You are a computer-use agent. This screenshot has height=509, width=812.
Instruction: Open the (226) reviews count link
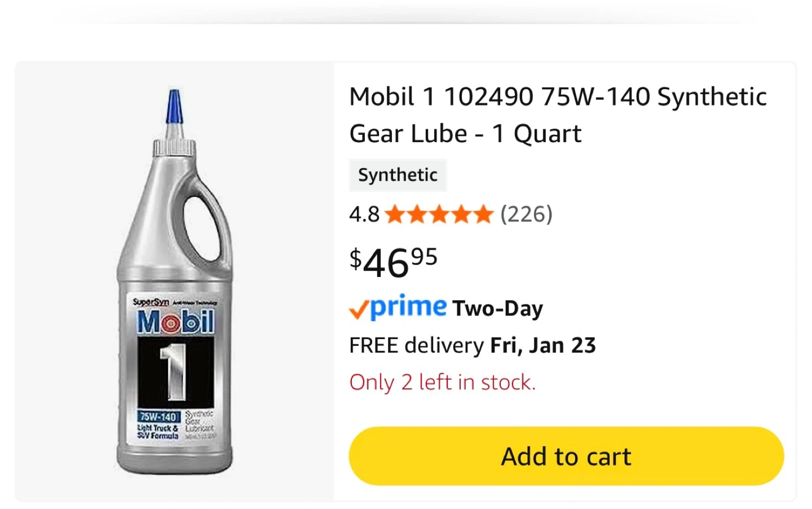(x=526, y=214)
